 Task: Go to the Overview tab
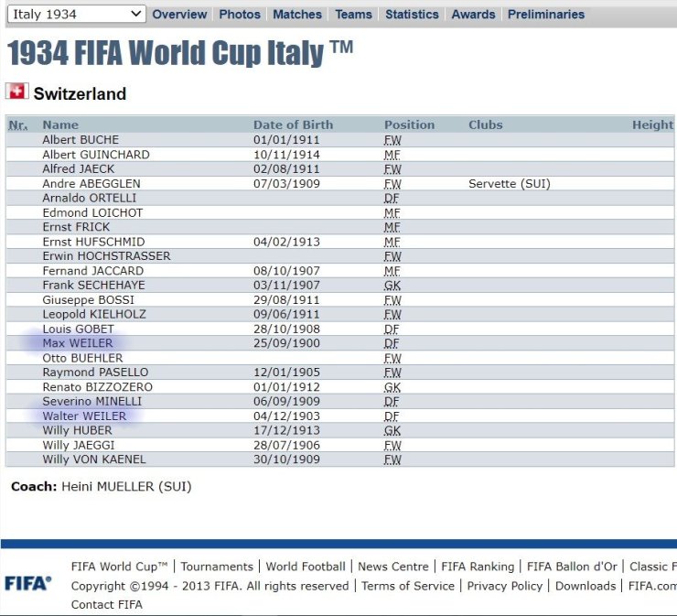click(179, 15)
